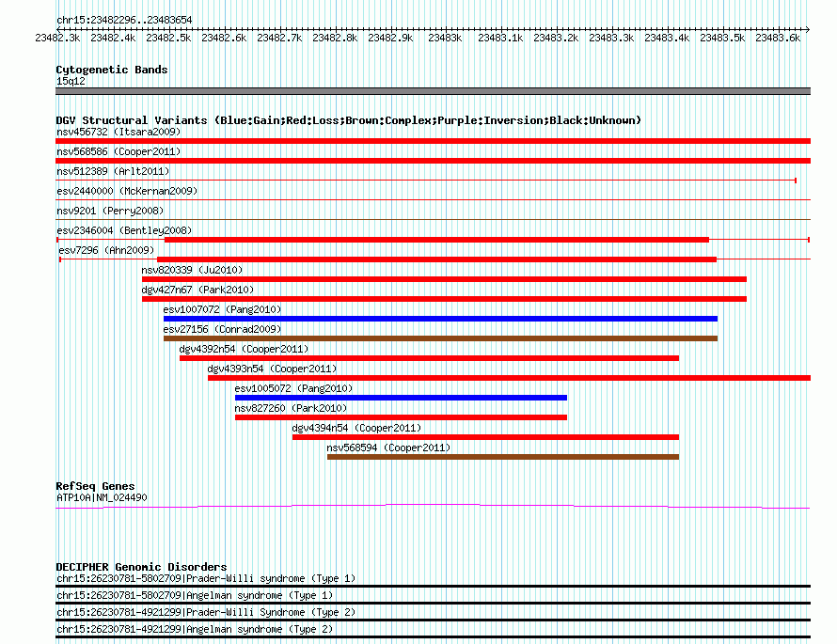The width and height of the screenshot is (837, 644).
Task: Open Angelman syndrome (Type 2) entry
Action: tap(195, 630)
